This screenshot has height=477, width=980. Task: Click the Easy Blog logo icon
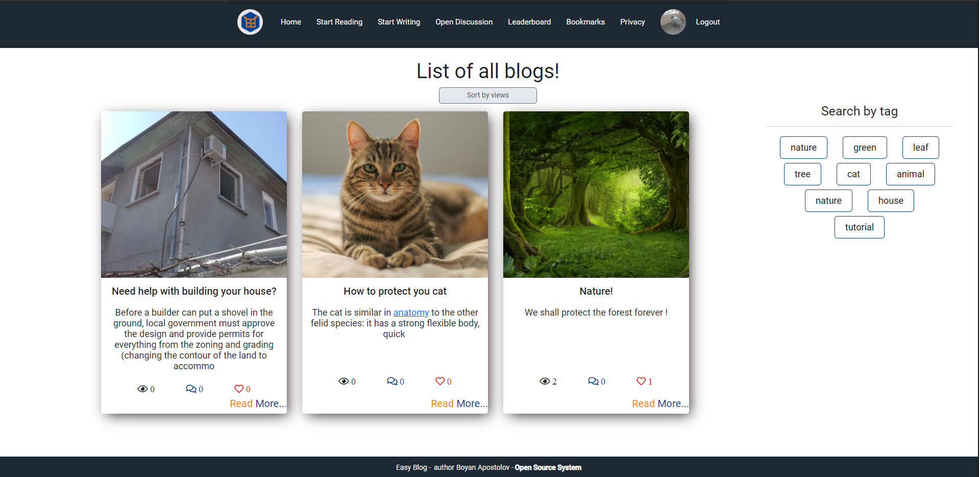(250, 22)
